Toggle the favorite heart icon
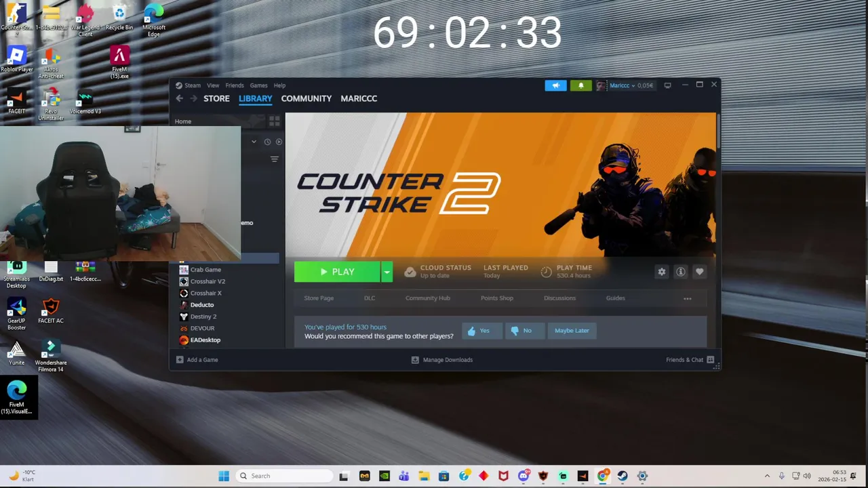This screenshot has height=488, width=868. click(x=700, y=272)
